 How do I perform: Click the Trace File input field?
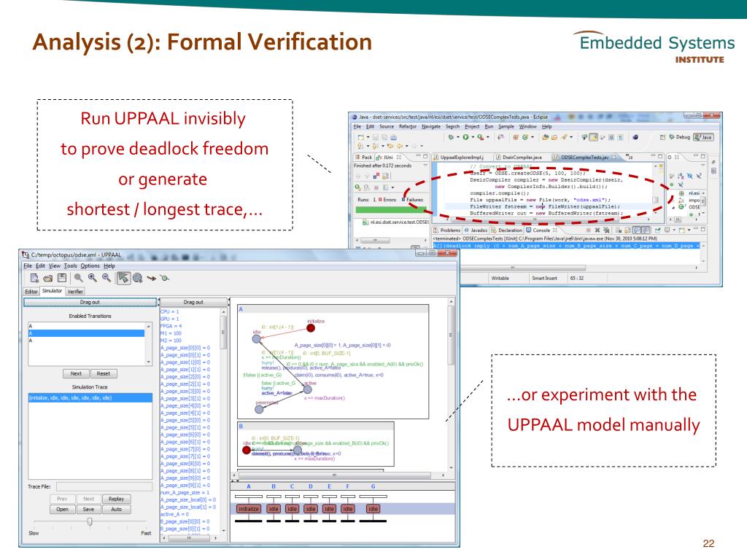click(104, 486)
